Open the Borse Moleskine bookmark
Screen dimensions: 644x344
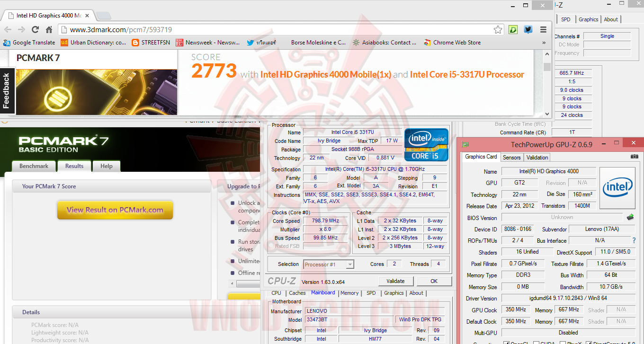(x=318, y=43)
